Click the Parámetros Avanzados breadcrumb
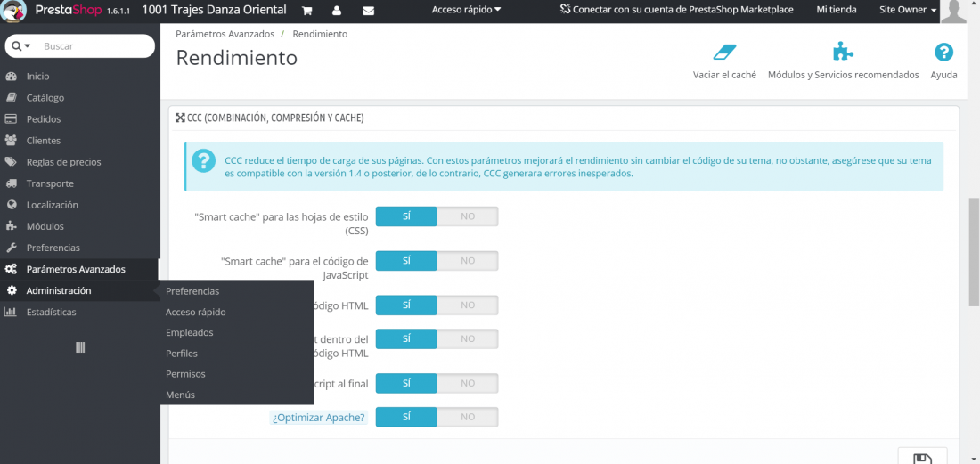 (225, 34)
